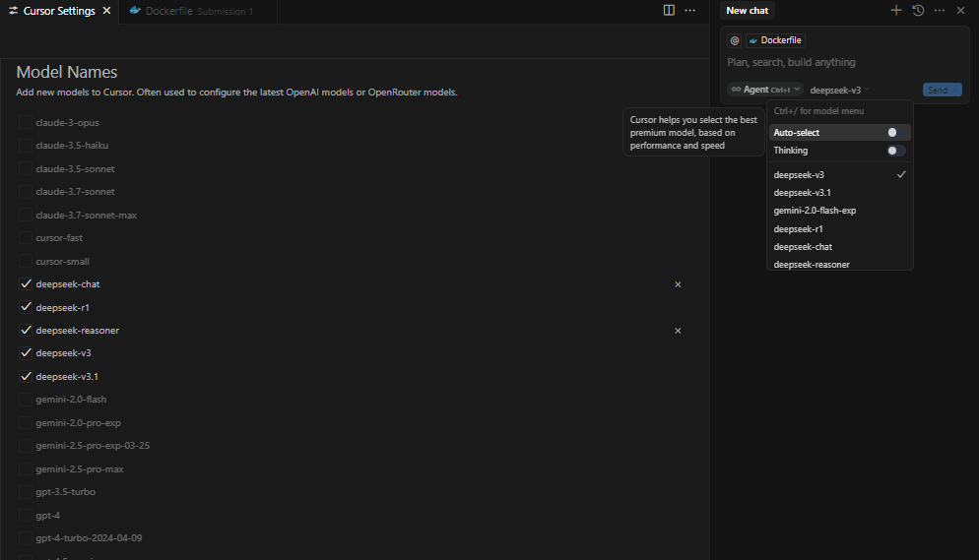Click the Cursor Settings tab icon
This screenshot has width=979, height=560.
13,11
